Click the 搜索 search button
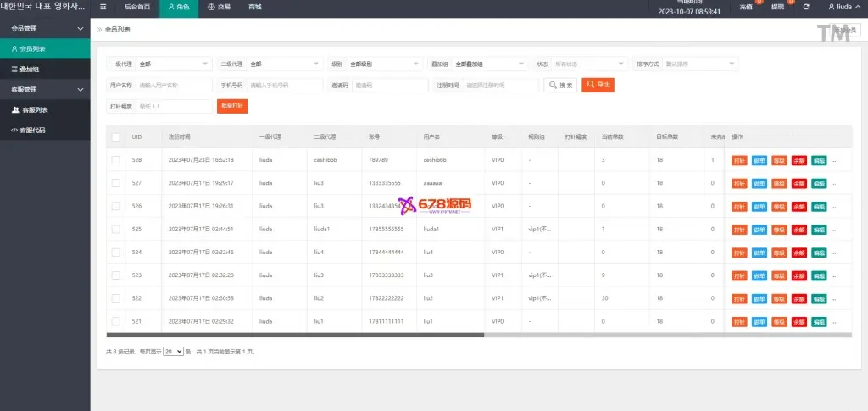This screenshot has width=868, height=411. click(560, 85)
